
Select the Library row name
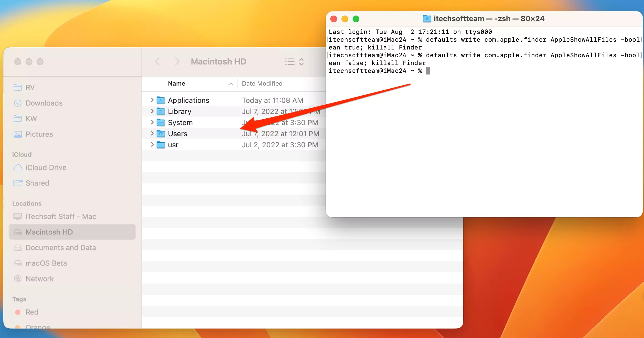coord(180,111)
